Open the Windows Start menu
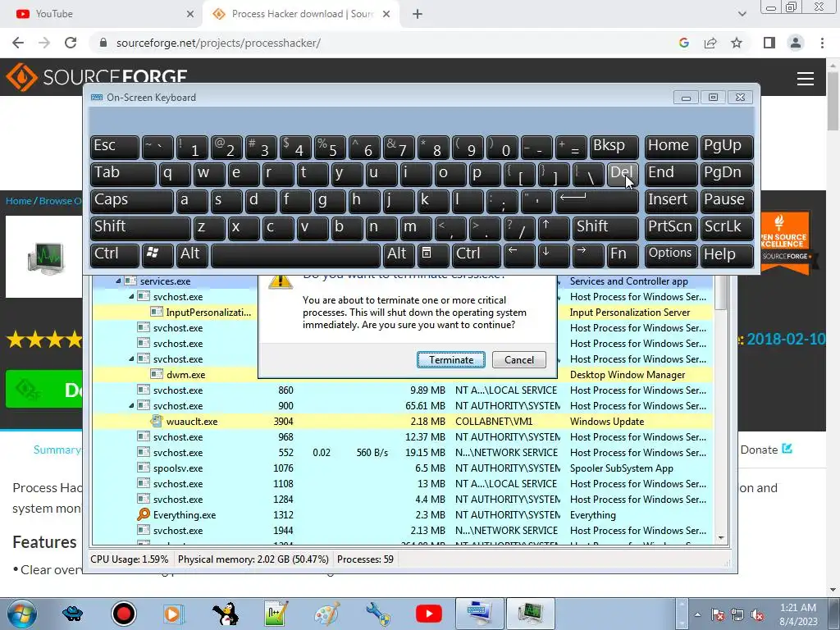This screenshot has width=840, height=630. (21, 614)
